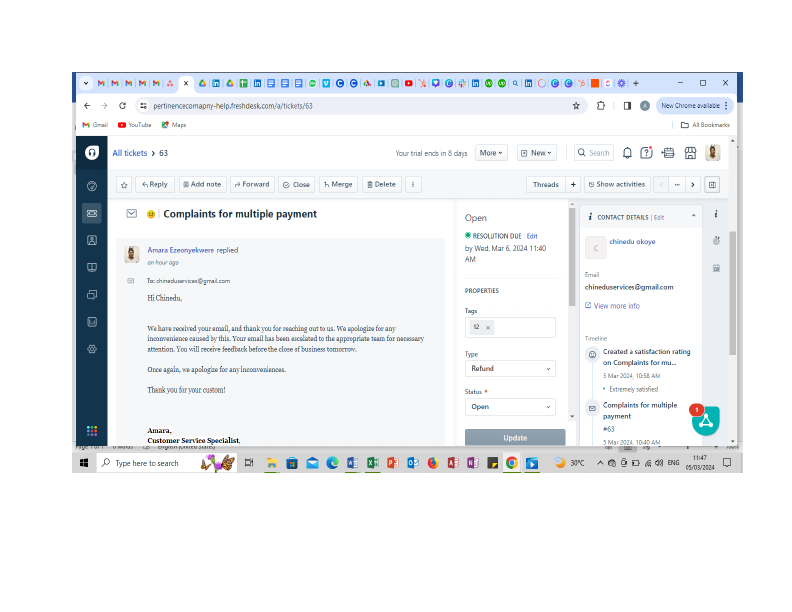Go to next ticket arrow
Screen dimensions: 792x612
click(x=692, y=185)
